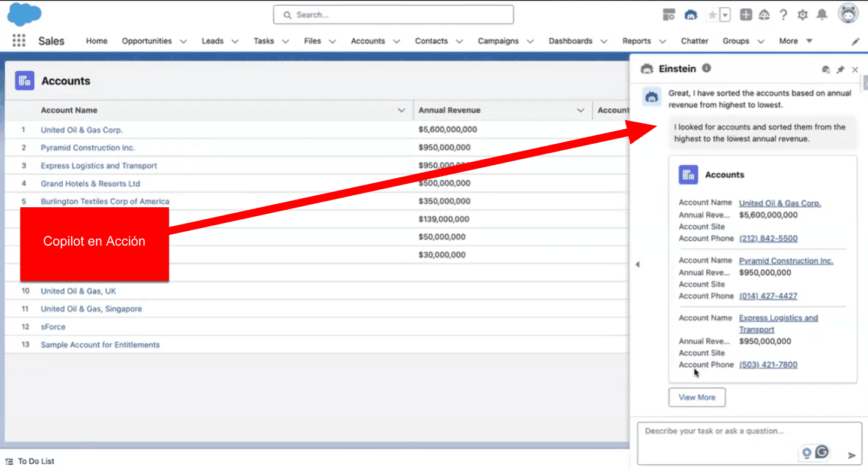868x469 pixels.
Task: Open the Account Name column menu chevron
Action: click(402, 110)
